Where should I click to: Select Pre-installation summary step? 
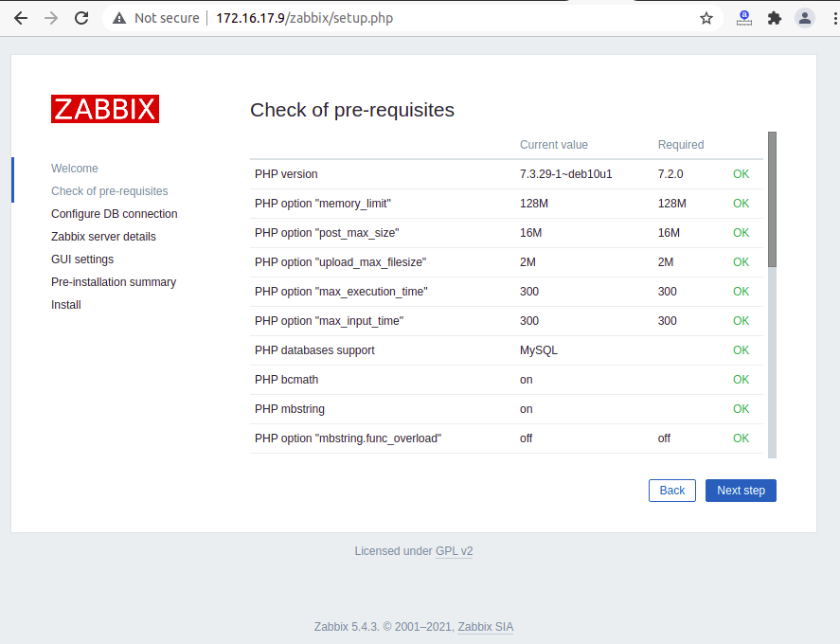pos(114,282)
